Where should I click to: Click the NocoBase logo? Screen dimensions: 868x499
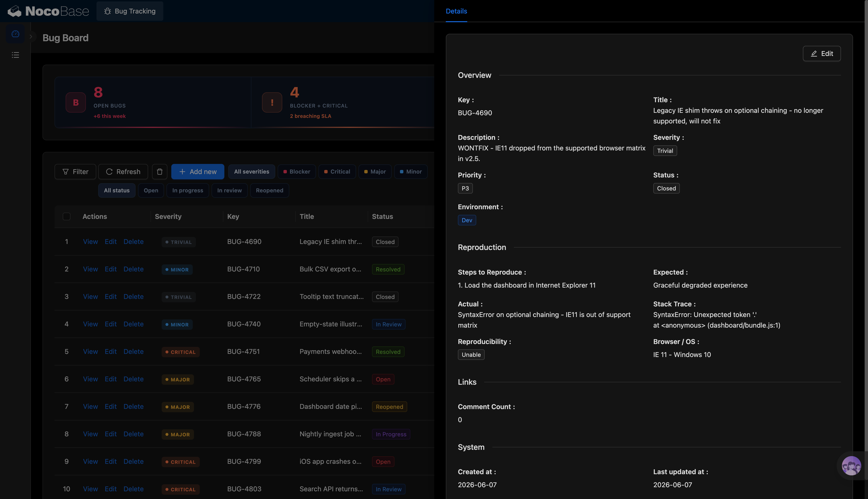(x=48, y=11)
